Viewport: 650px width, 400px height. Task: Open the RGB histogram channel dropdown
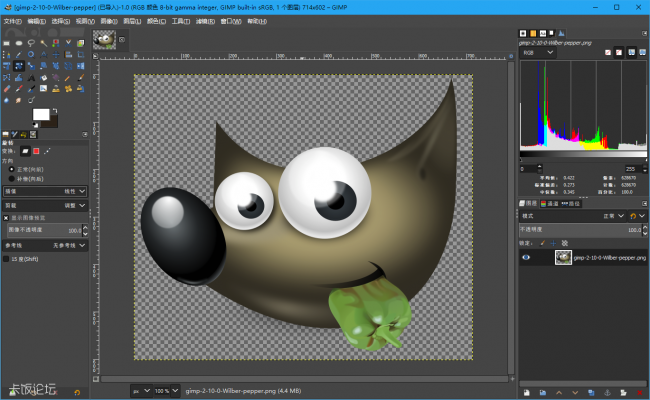click(537, 53)
